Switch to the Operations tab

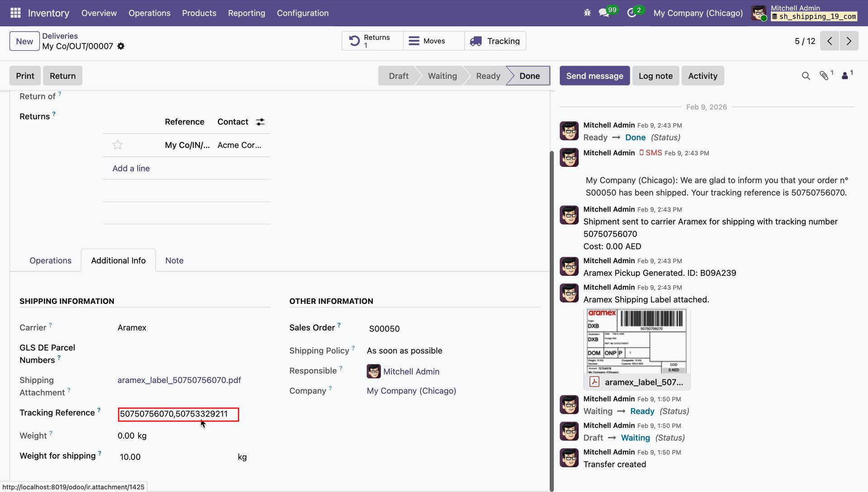(50, 260)
